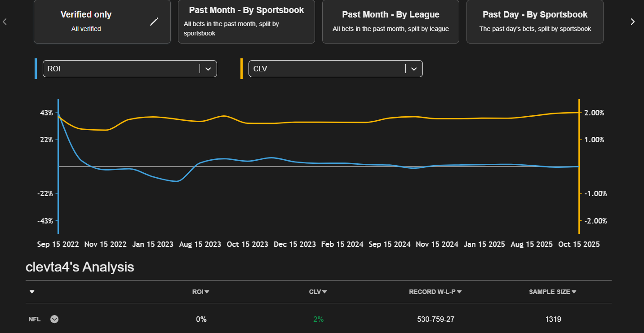Click the Oct 15 2025 date label on chart
This screenshot has height=333, width=644.
point(579,244)
